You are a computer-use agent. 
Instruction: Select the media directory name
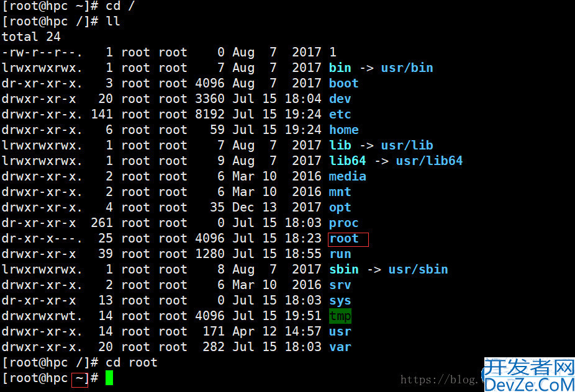tap(348, 177)
